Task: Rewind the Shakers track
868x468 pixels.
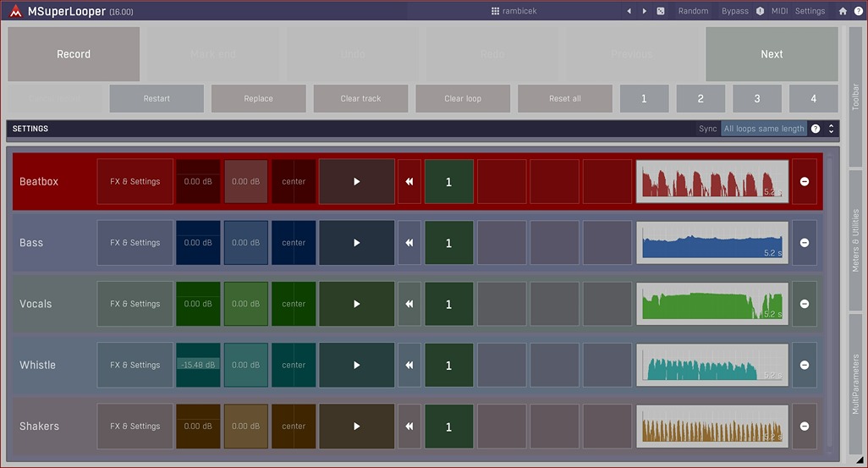Action: tap(409, 427)
